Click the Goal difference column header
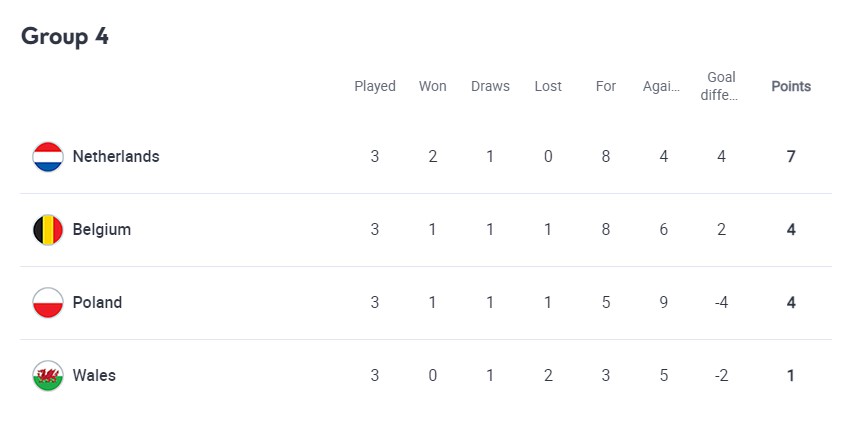 tap(720, 86)
